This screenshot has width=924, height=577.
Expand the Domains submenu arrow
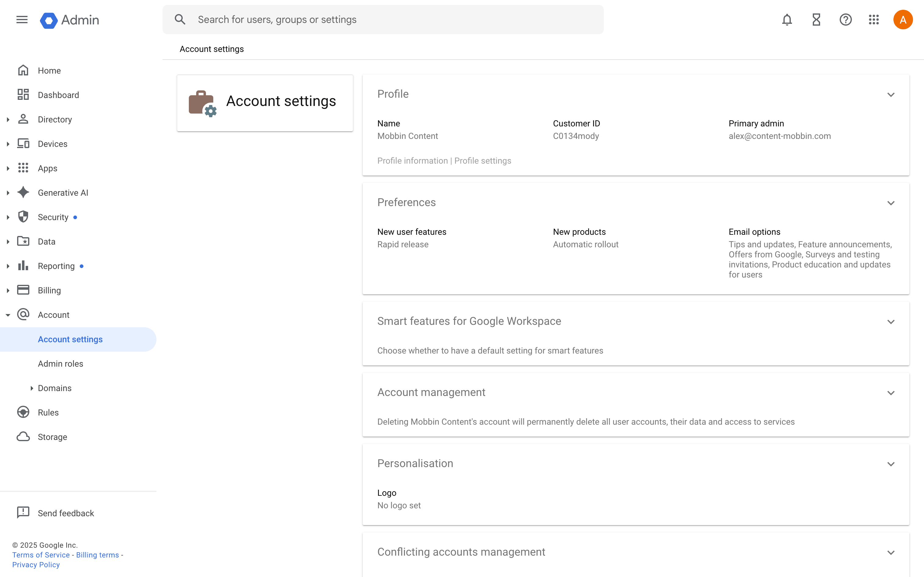click(32, 388)
